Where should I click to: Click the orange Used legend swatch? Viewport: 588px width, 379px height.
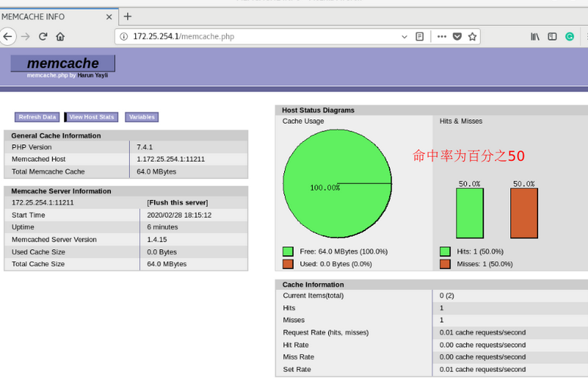(288, 264)
